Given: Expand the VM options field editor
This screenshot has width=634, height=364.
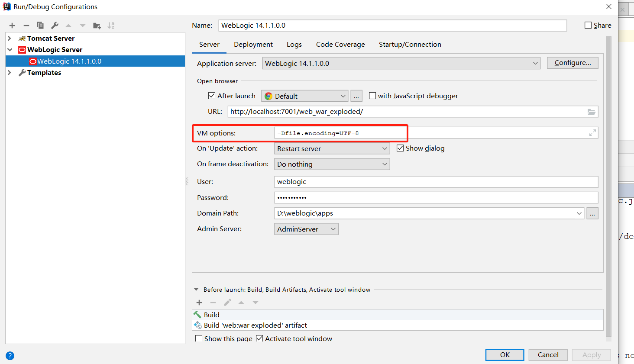Looking at the screenshot, I should (592, 132).
